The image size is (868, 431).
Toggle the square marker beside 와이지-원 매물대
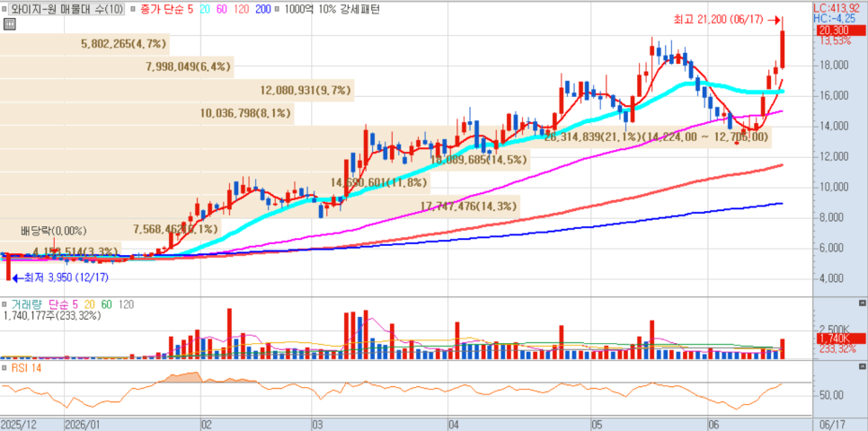(5, 9)
